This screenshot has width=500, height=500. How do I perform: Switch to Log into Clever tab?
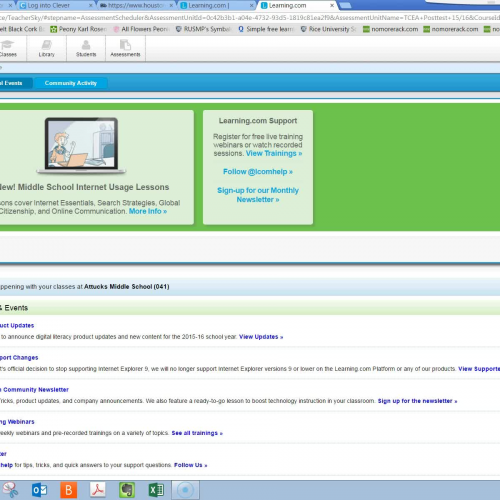click(53, 6)
